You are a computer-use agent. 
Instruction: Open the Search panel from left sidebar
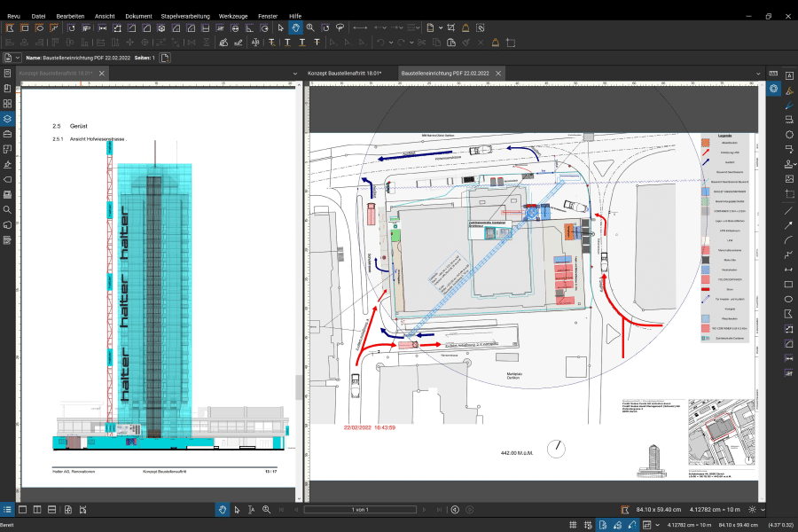pos(7,210)
